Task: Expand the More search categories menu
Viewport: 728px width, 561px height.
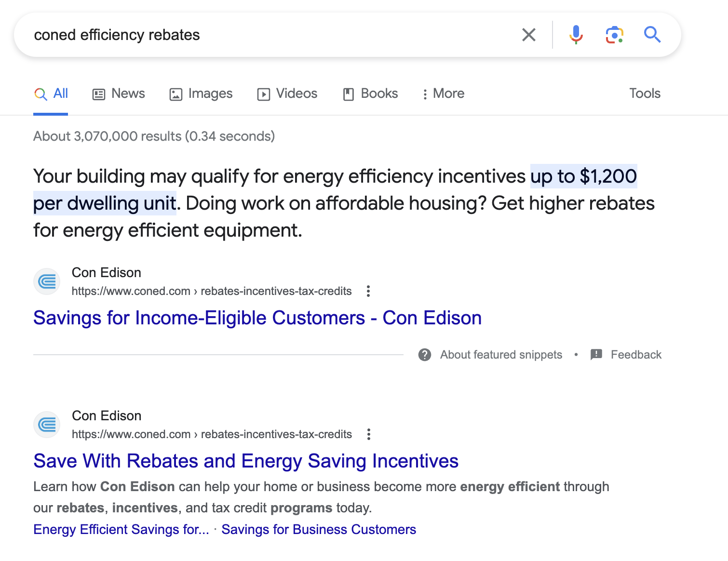Action: click(443, 93)
